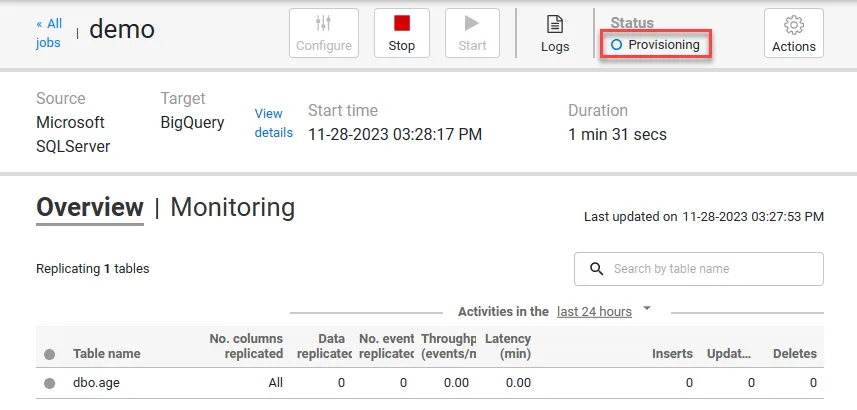Viewport: 857px width, 410px height.
Task: Click the magnifier icon in the search box
Action: tap(597, 269)
